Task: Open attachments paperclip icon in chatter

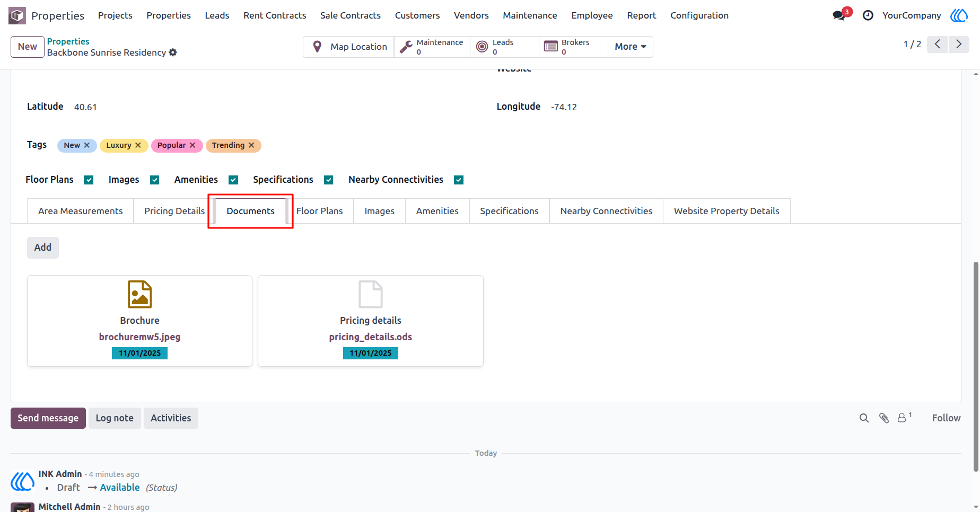Action: point(884,418)
